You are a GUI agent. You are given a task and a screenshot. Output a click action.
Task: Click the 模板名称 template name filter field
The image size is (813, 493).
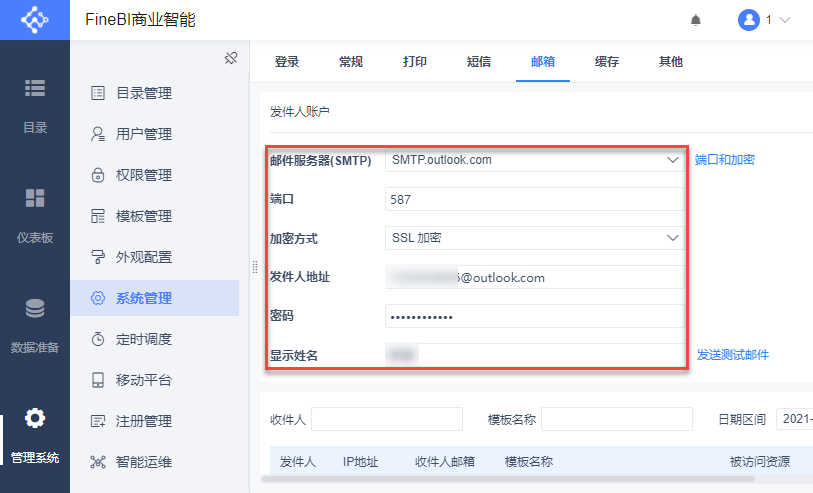[x=617, y=419]
